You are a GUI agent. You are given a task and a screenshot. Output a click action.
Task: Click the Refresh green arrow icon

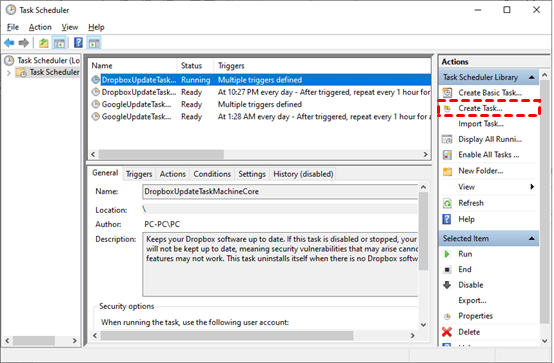click(x=447, y=203)
